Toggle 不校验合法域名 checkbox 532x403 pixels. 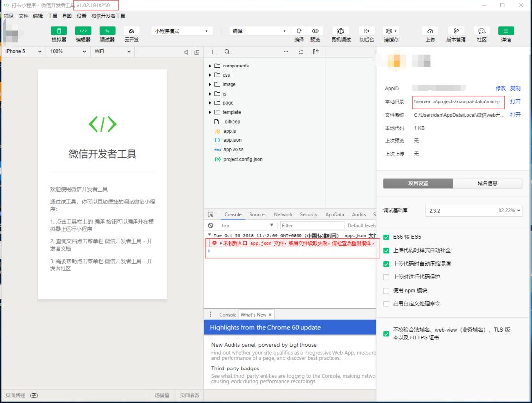[386, 334]
